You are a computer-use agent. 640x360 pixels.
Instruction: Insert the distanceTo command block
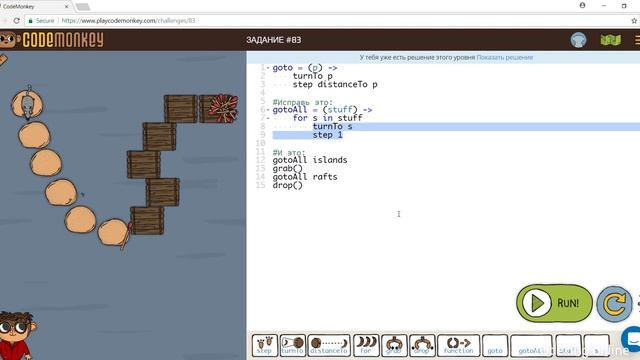point(329,345)
